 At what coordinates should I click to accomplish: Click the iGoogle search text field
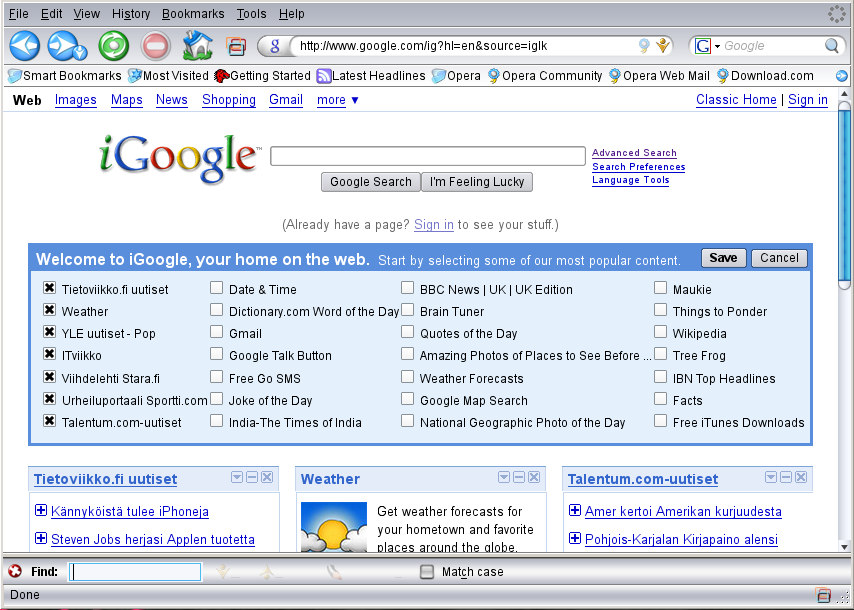428,156
